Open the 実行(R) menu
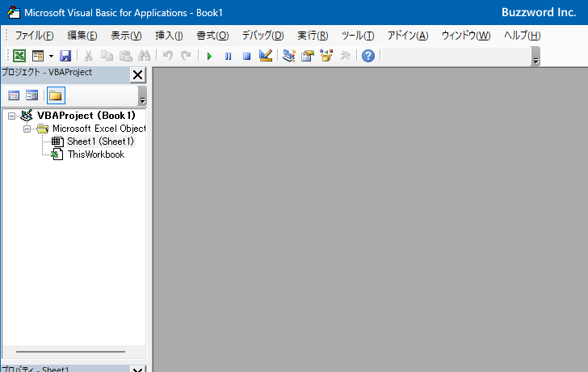Viewport: 588px width, 372px height. (x=313, y=36)
